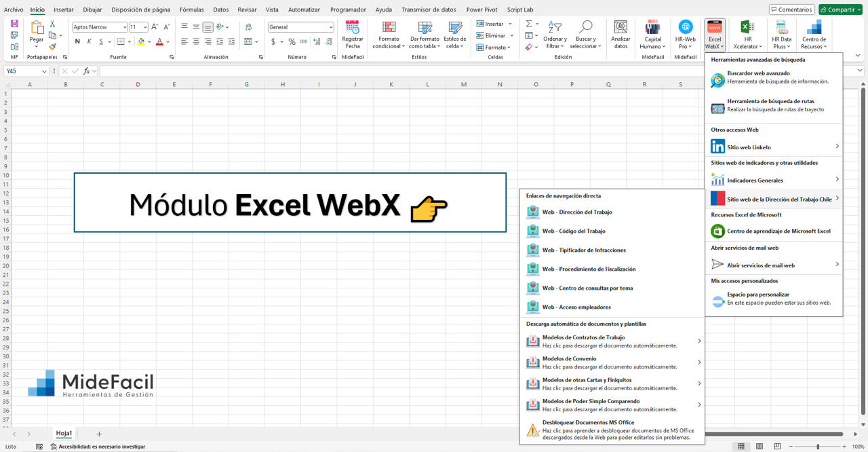The height and width of the screenshot is (452, 868).
Task: Click the Comentarios button
Action: click(x=791, y=10)
